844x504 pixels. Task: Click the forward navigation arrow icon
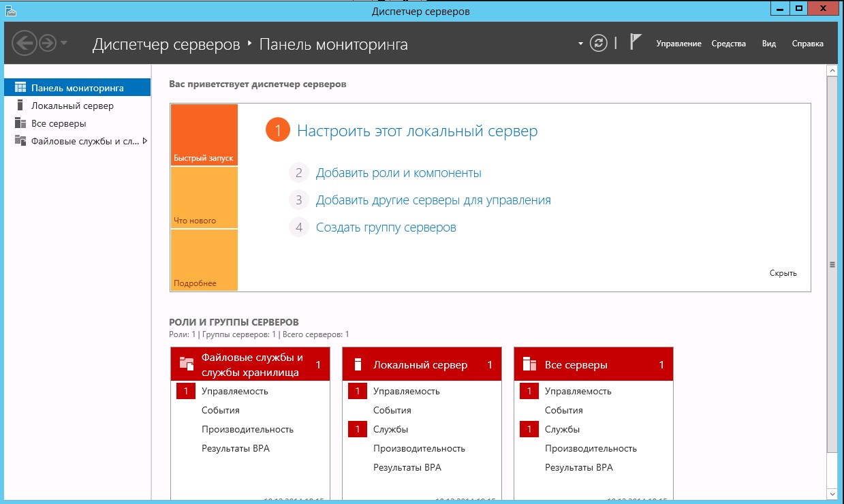pyautogui.click(x=47, y=44)
